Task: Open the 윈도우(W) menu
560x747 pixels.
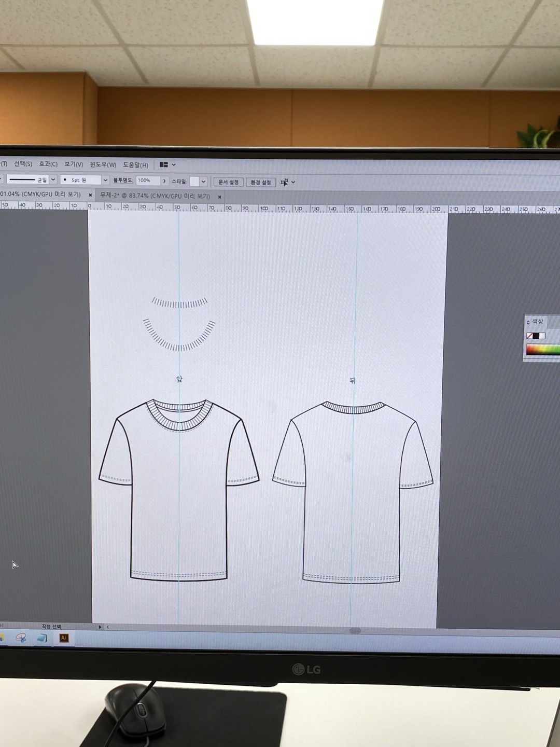Action: pos(103,164)
